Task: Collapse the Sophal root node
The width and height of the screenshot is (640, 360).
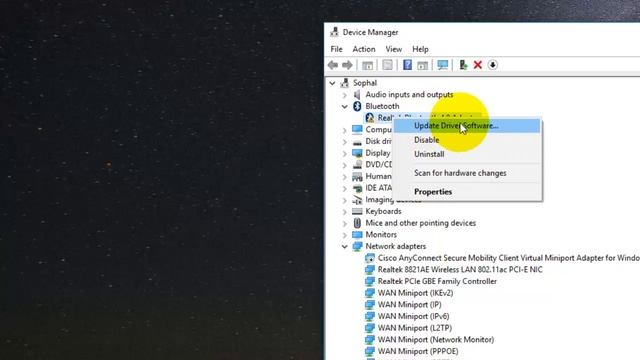Action: click(x=332, y=83)
